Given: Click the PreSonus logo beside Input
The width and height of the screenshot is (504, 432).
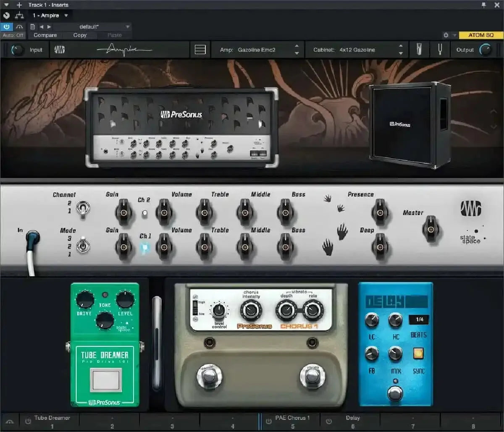Looking at the screenshot, I should click(60, 50).
